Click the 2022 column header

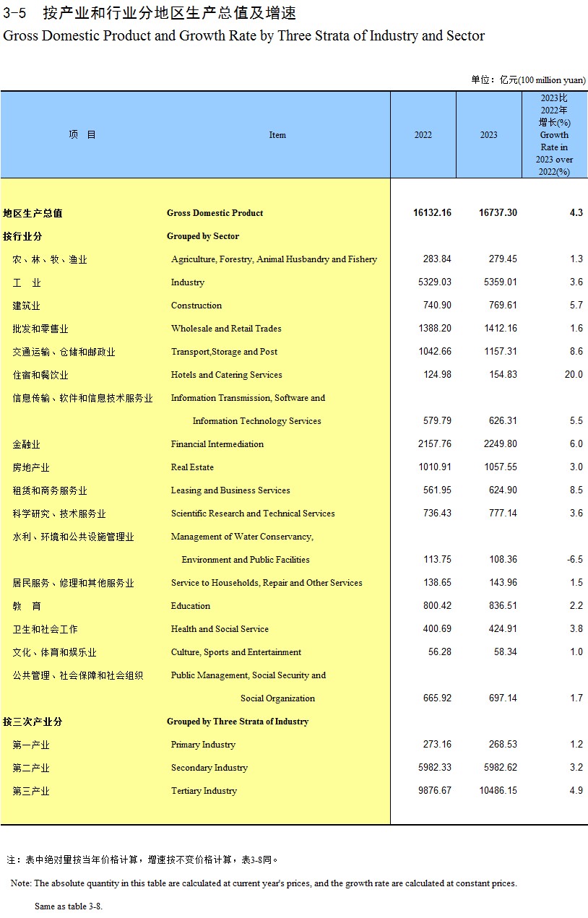[423, 135]
